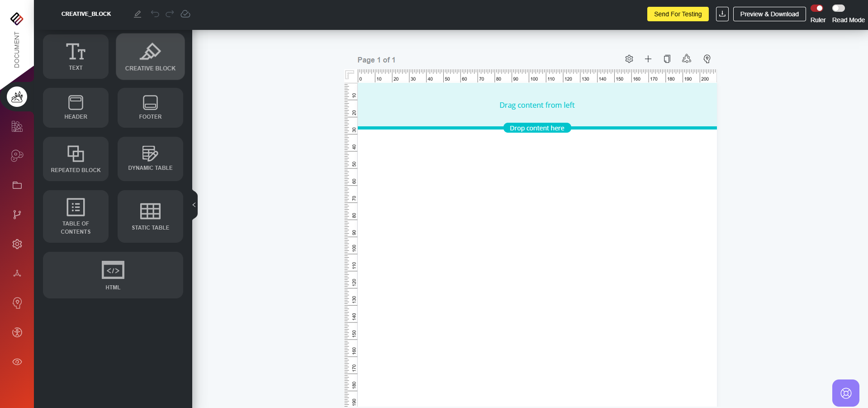Enable Read Mode switch
Screen dimensions: 868x408
point(838,8)
